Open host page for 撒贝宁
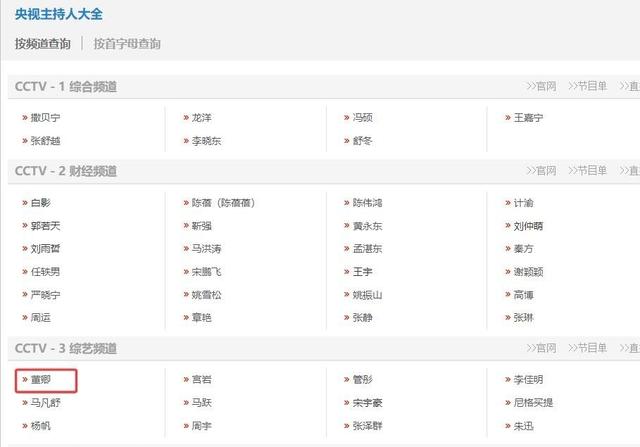640x447 pixels. [45, 118]
